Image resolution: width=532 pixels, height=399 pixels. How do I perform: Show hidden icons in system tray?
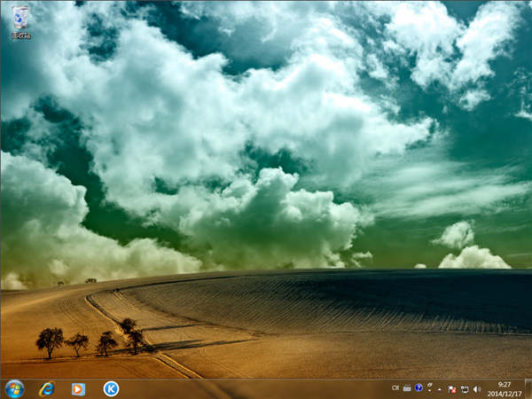[440, 388]
